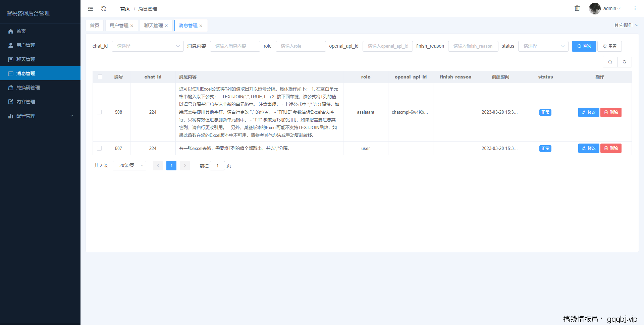Open 内容管理 from the sidebar
The width and height of the screenshot is (644, 325).
[26, 101]
